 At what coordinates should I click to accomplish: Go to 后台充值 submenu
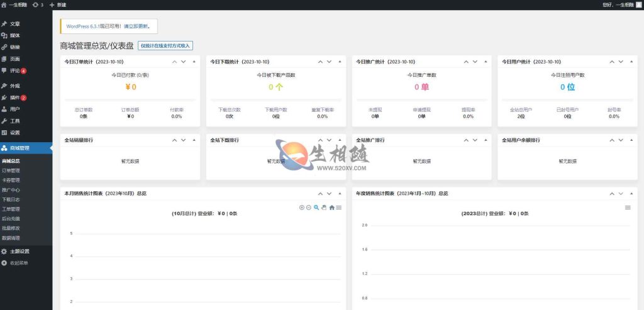coord(11,218)
